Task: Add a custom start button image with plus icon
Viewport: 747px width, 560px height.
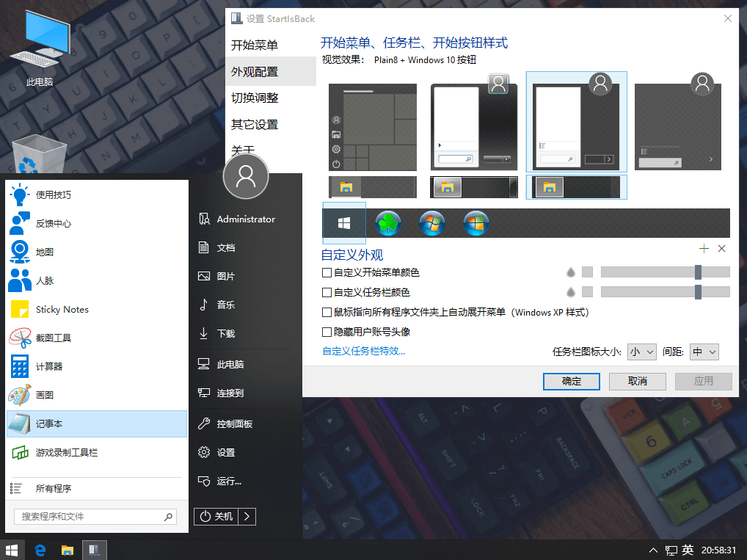Action: click(704, 248)
